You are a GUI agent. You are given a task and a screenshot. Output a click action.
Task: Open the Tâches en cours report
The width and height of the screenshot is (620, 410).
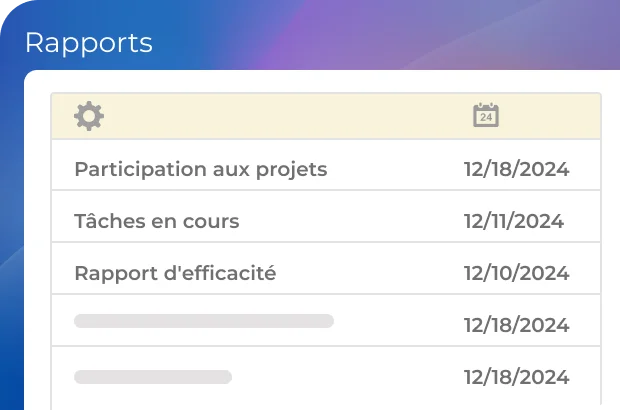[156, 221]
